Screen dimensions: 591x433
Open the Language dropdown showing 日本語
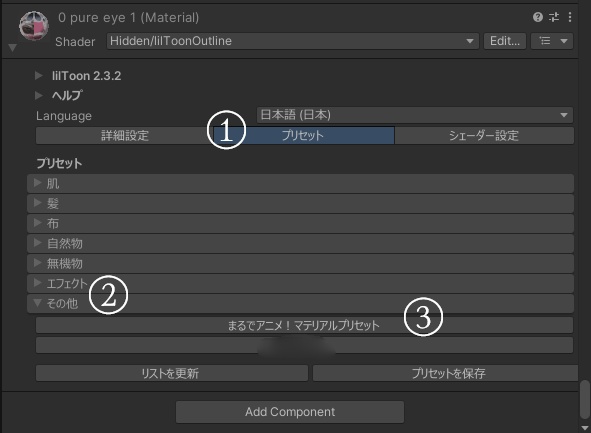click(x=415, y=115)
